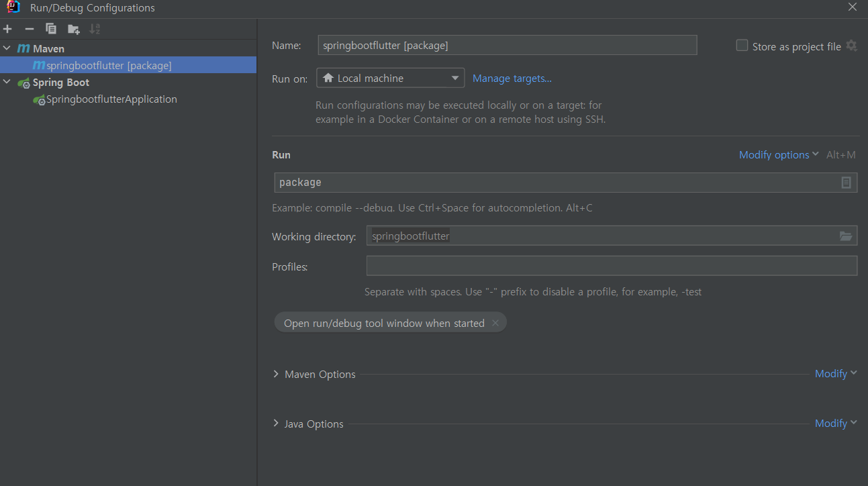This screenshot has width=868, height=486.
Task: Browse for the working directory folder
Action: [x=846, y=236]
